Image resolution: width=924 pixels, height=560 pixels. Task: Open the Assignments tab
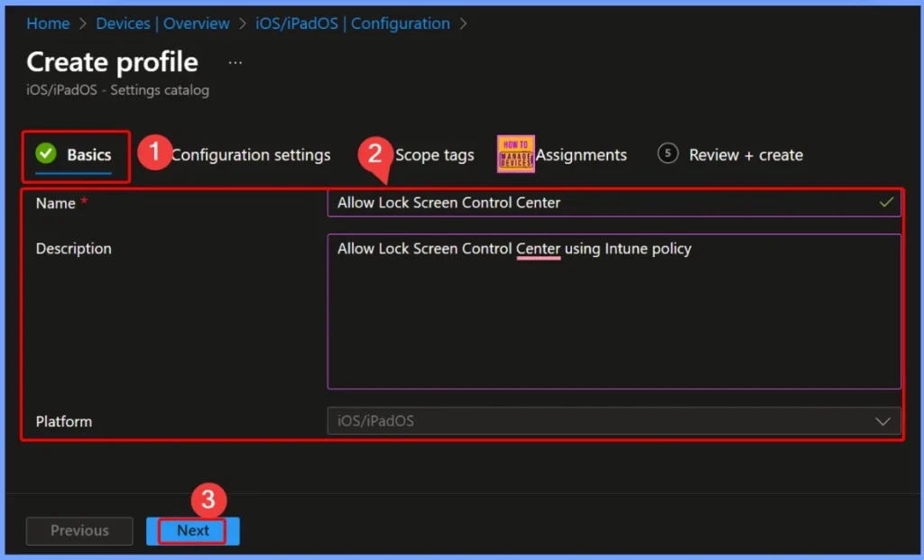click(582, 154)
